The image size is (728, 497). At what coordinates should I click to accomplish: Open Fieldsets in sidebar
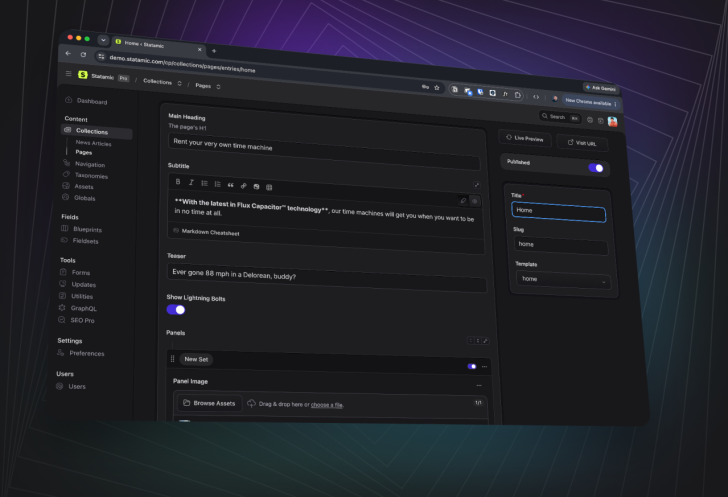point(79,241)
